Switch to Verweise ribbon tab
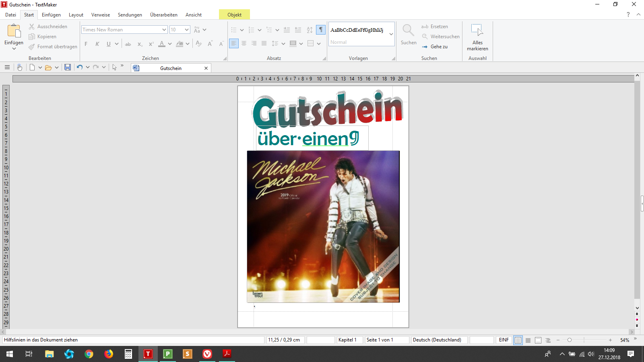This screenshot has height=362, width=644. pyautogui.click(x=101, y=15)
